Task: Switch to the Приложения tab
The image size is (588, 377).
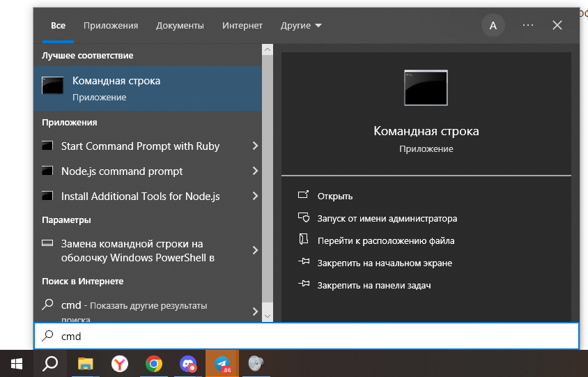Action: tap(111, 26)
